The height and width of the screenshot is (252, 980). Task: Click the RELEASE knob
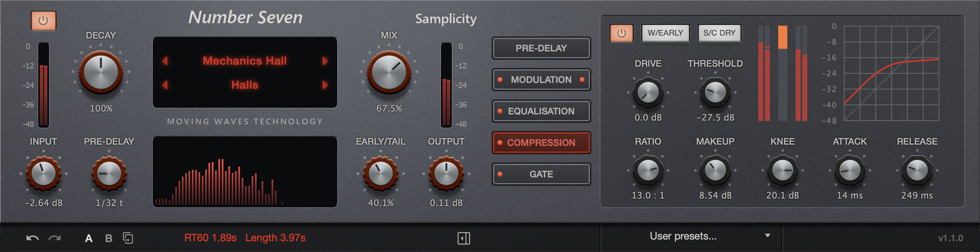tap(917, 170)
